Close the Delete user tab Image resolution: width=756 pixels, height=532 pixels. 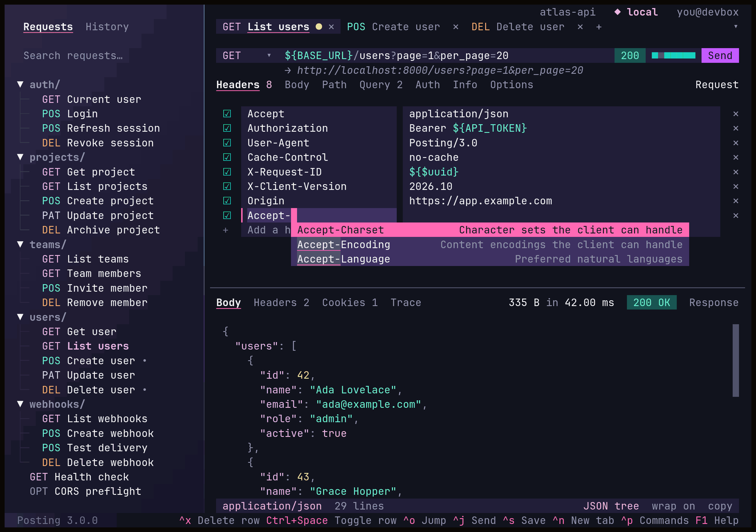[x=580, y=27]
